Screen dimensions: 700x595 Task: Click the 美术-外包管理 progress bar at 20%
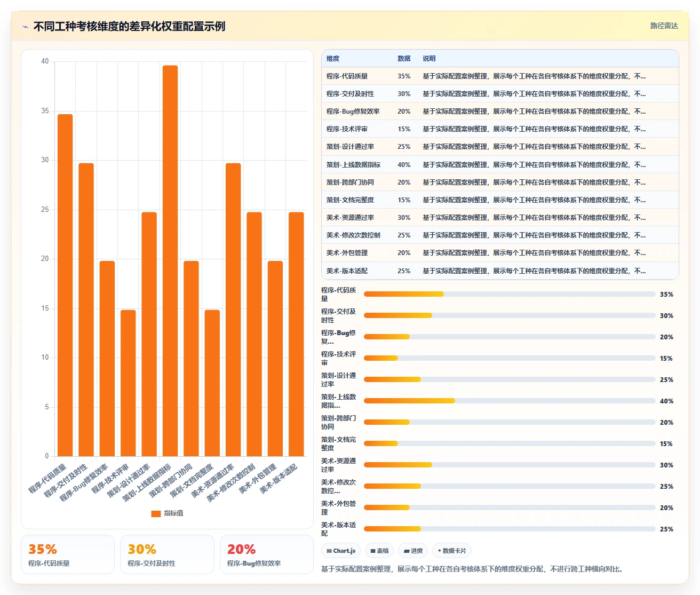tap(510, 507)
